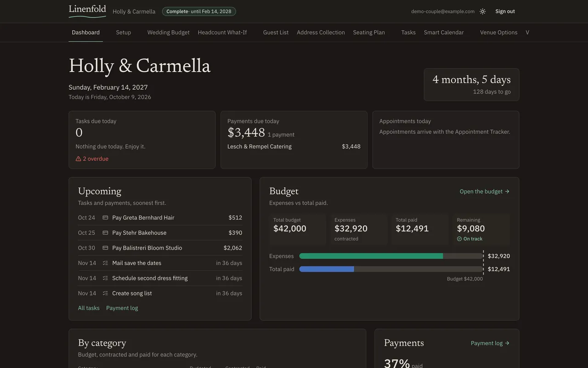Click the Complete until Feb 14, 2028 badge
588x368 pixels.
click(x=199, y=11)
